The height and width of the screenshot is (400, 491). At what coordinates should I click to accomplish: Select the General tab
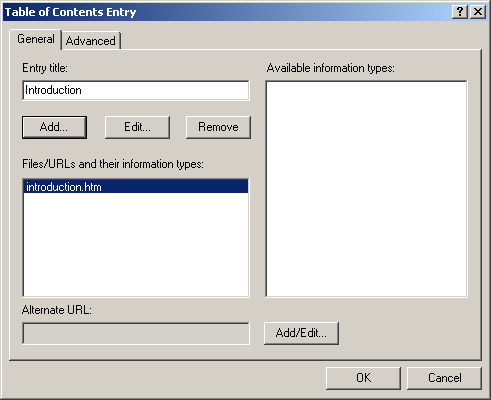35,39
